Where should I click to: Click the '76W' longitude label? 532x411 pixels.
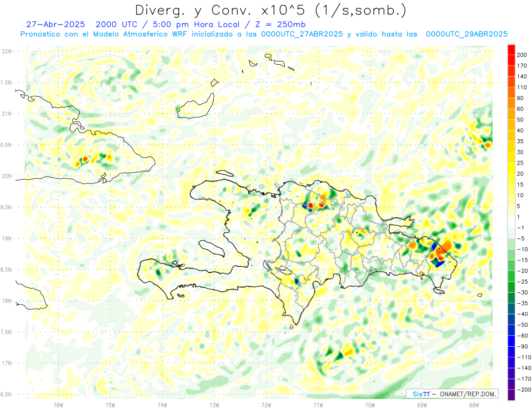pyautogui.click(x=58, y=405)
